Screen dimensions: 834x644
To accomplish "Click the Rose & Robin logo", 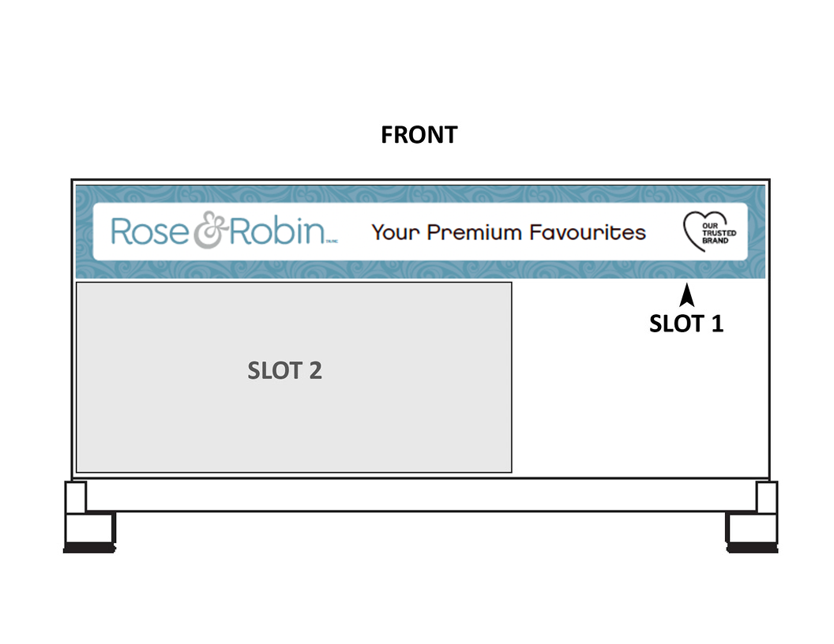I will (x=219, y=231).
